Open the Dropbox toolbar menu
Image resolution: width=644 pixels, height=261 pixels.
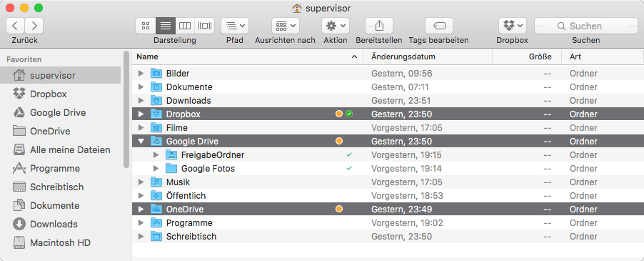pos(513,26)
